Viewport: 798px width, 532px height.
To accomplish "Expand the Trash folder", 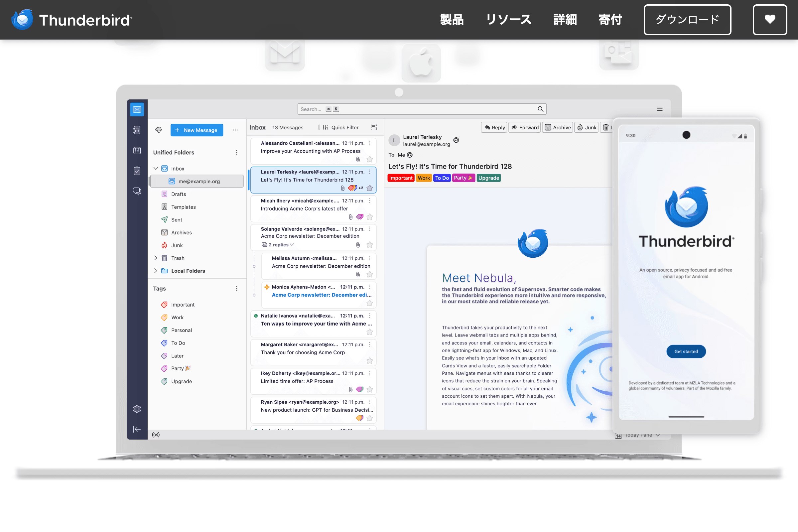I will tap(156, 258).
